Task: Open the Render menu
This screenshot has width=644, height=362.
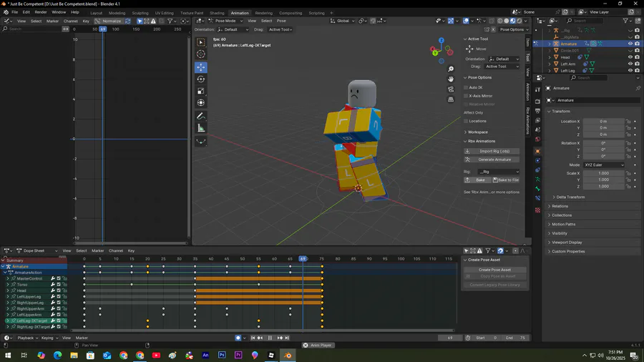Action: coord(41,12)
